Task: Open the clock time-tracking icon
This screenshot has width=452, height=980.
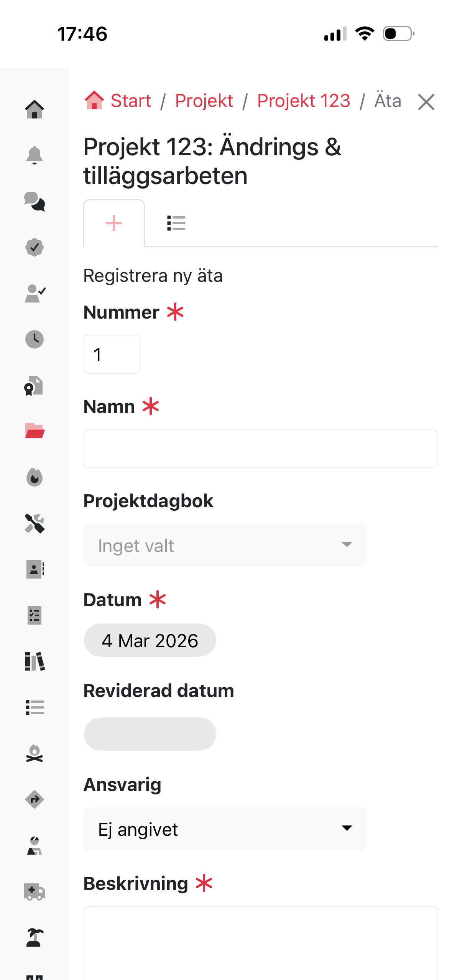Action: click(35, 339)
